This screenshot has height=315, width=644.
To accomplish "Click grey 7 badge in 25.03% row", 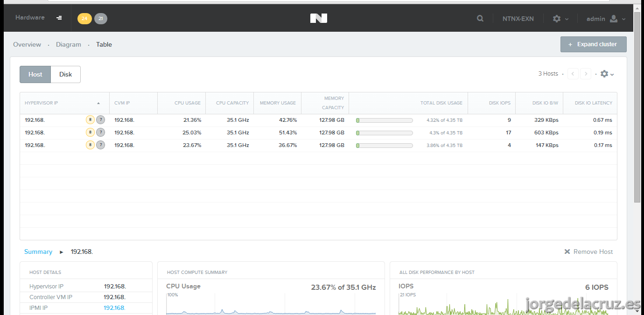I will pos(100,133).
